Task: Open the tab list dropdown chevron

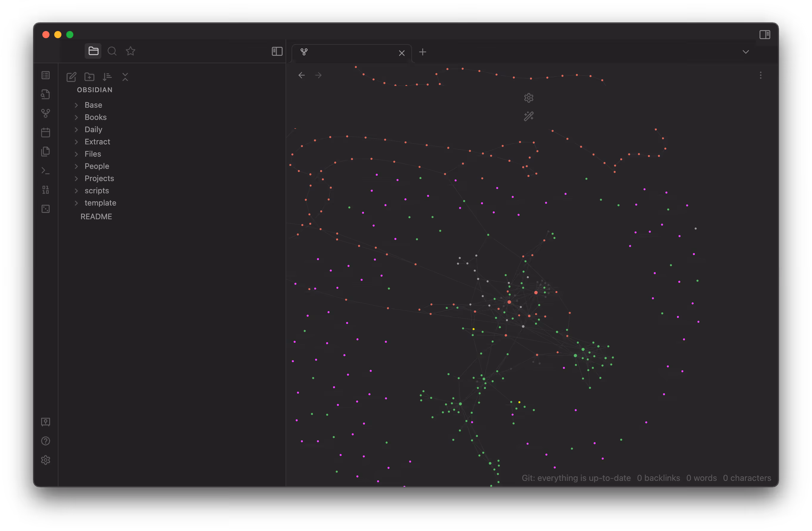Action: click(746, 52)
